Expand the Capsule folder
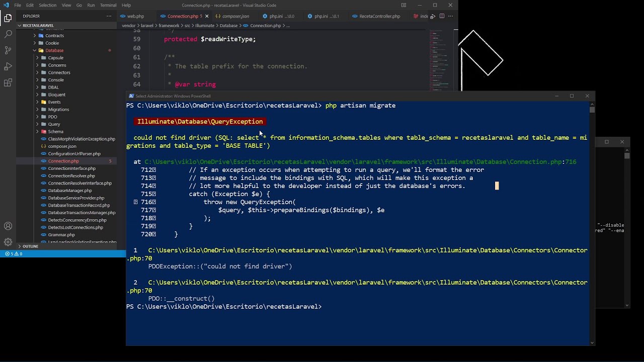 (55, 58)
